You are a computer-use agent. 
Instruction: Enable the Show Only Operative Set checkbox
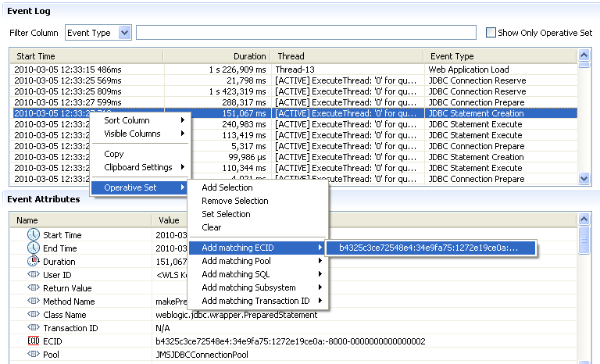click(x=491, y=33)
